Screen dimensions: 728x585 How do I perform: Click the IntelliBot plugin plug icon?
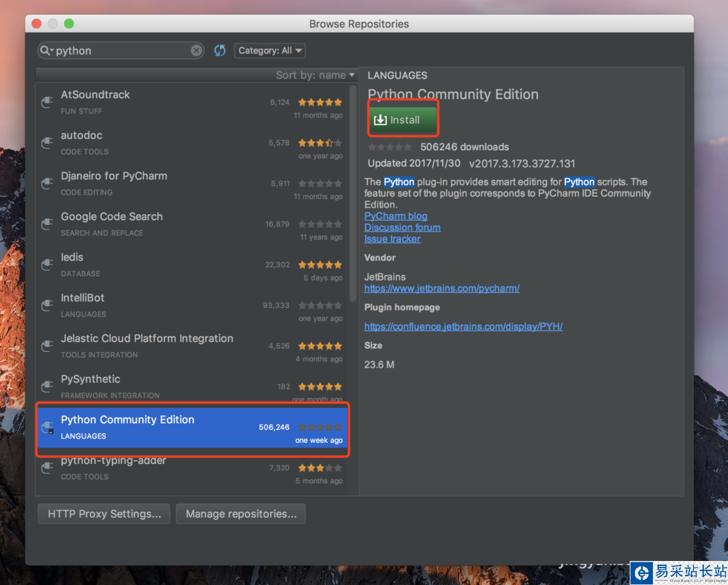(47, 305)
